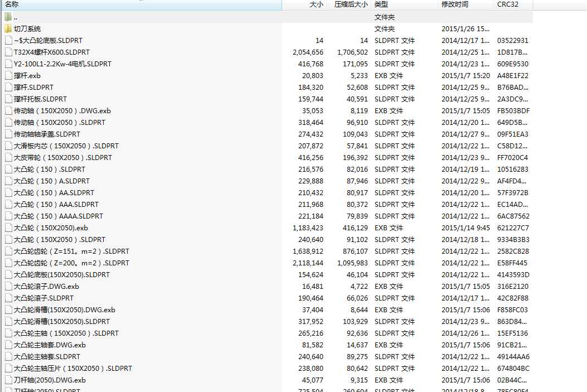Click file icon of 撑杆.SLDPRT
The height and width of the screenshot is (392, 587).
point(8,87)
